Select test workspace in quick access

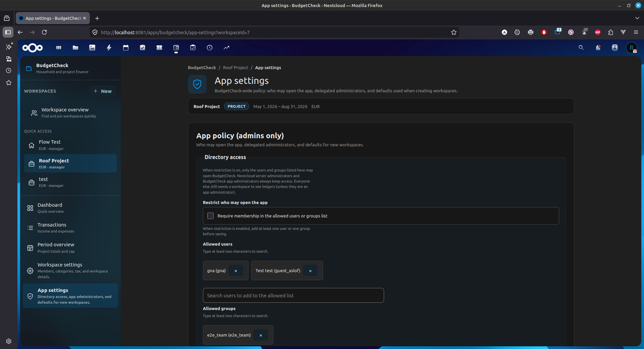pyautogui.click(x=70, y=182)
